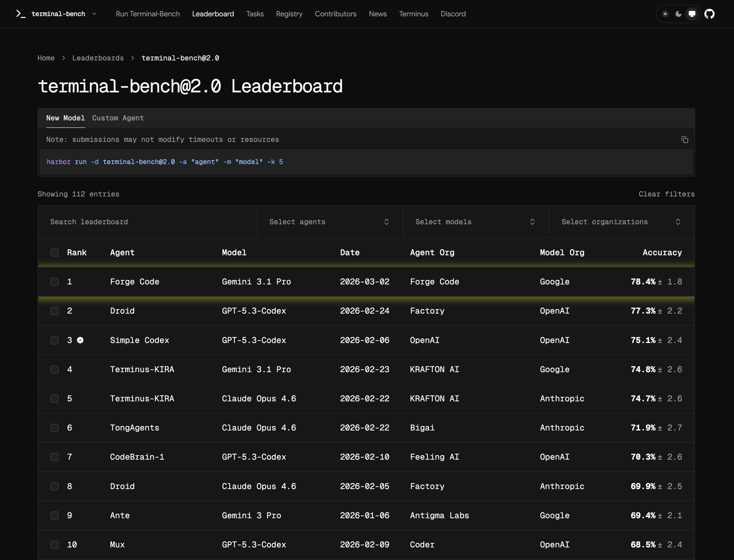Copy the harbor run command
The image size is (734, 560).
(685, 140)
